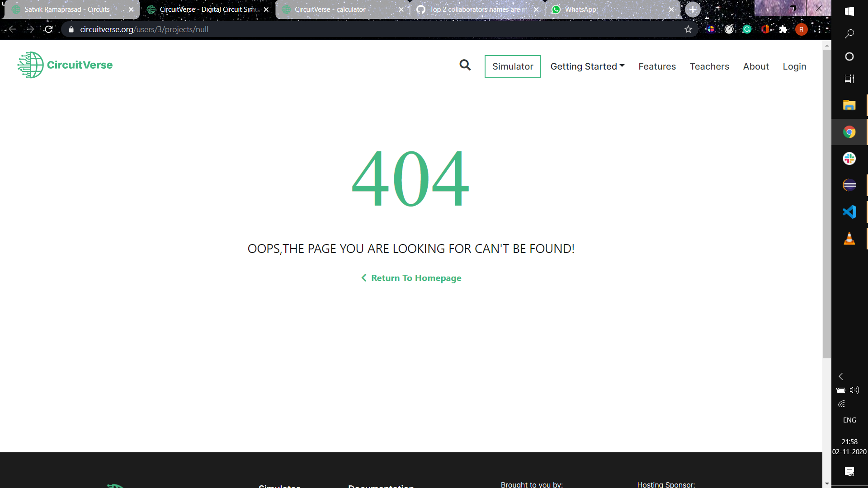The width and height of the screenshot is (868, 488).
Task: Click the page vertical scrollbar thumb
Action: pos(827,203)
